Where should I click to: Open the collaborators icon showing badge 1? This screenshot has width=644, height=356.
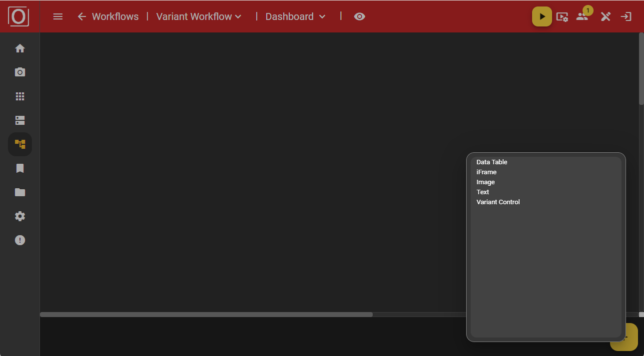582,16
